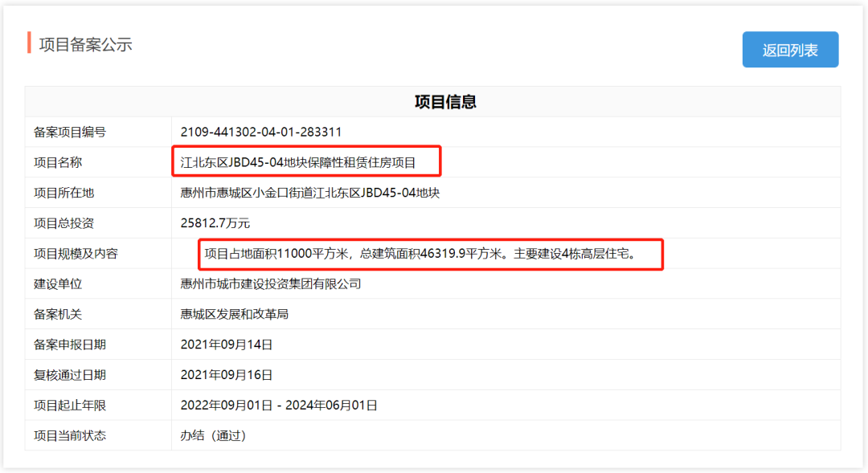Select the scale text 项目占地面积11000平方米

(276, 254)
